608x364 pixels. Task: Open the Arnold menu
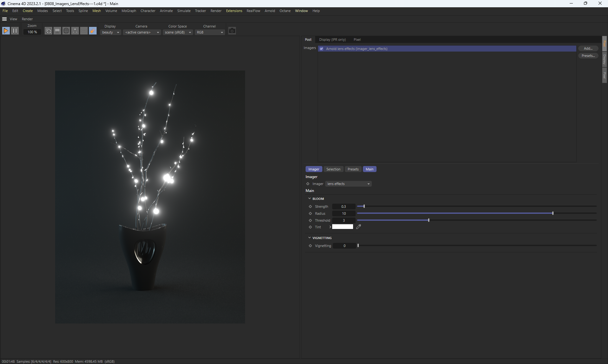[269, 11]
